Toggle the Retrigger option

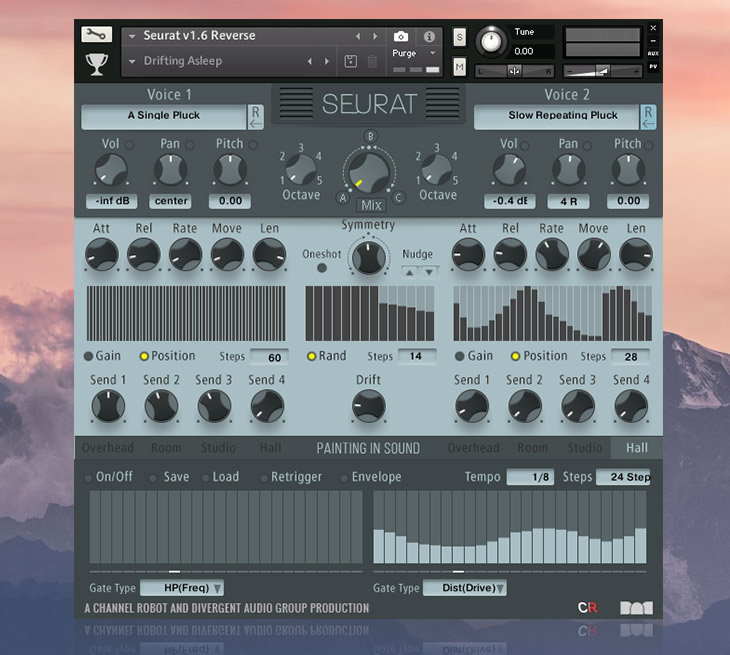coord(264,478)
